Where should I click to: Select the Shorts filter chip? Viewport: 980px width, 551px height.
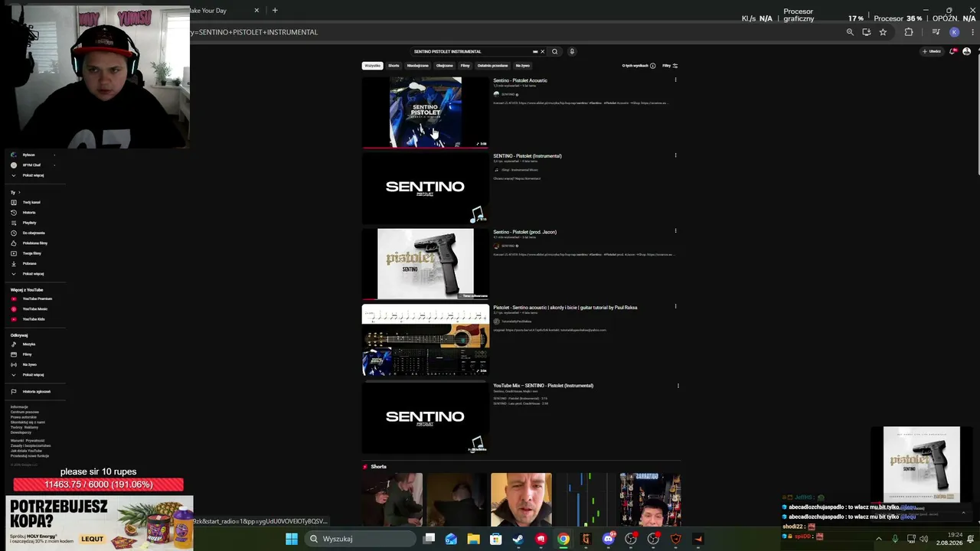[394, 66]
